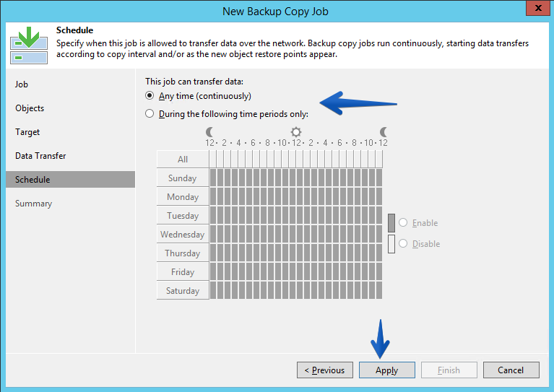Choose the Enable radio button

pyautogui.click(x=403, y=223)
